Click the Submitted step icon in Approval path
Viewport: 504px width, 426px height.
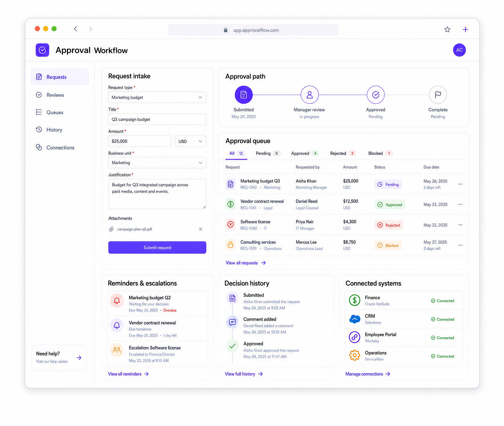coord(244,95)
